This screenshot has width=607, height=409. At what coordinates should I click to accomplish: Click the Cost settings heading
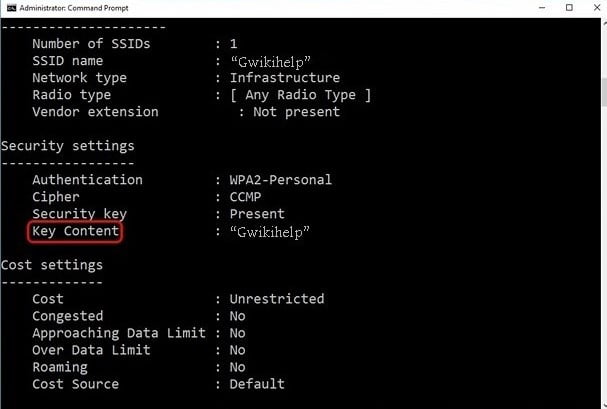click(52, 265)
